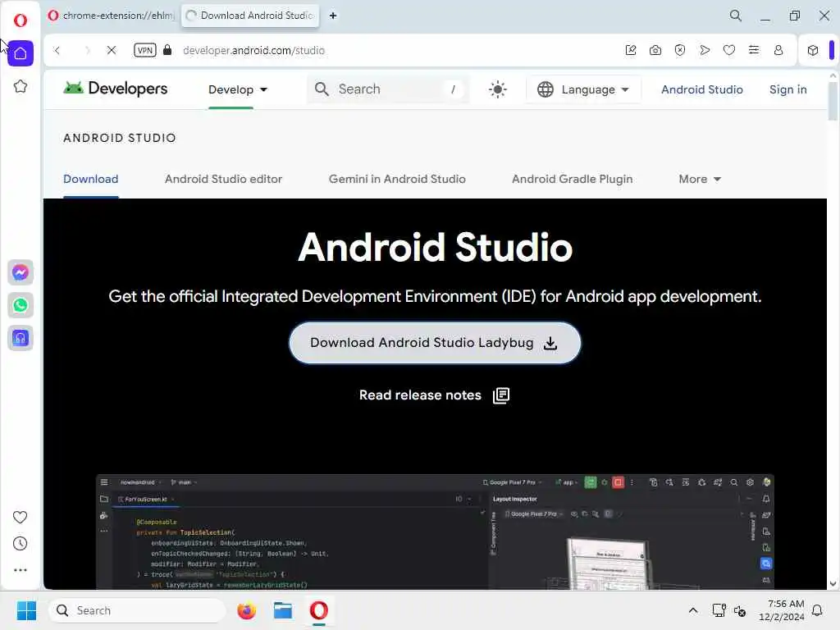Image resolution: width=840 pixels, height=630 pixels.
Task: Click the address bar URL
Action: pyautogui.click(x=254, y=50)
